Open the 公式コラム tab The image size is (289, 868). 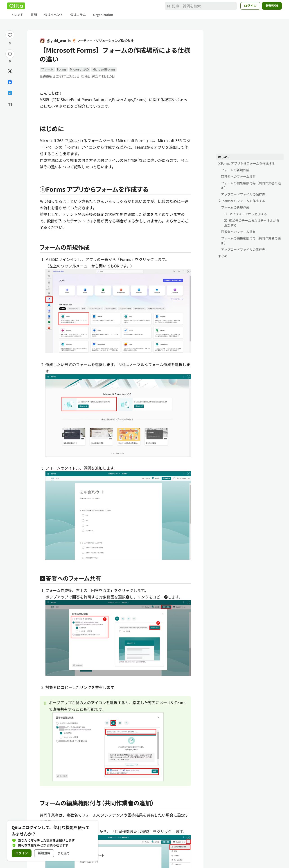click(x=78, y=15)
